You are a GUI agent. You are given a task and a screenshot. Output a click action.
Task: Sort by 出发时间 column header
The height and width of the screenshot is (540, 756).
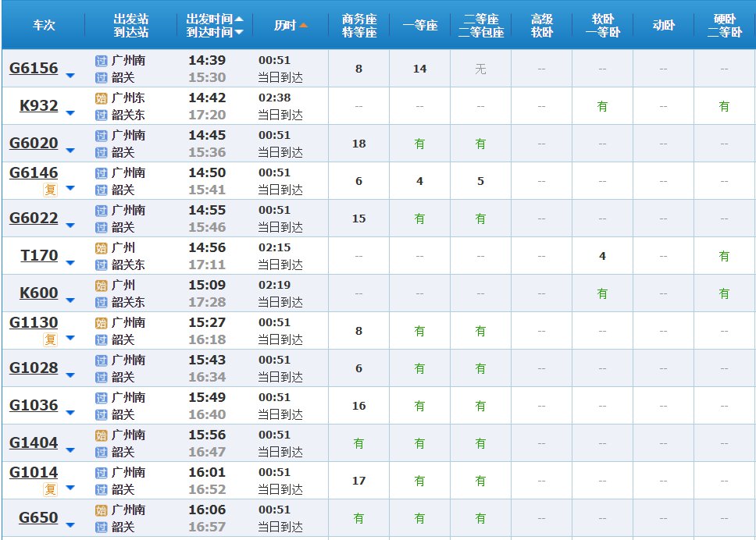215,18
